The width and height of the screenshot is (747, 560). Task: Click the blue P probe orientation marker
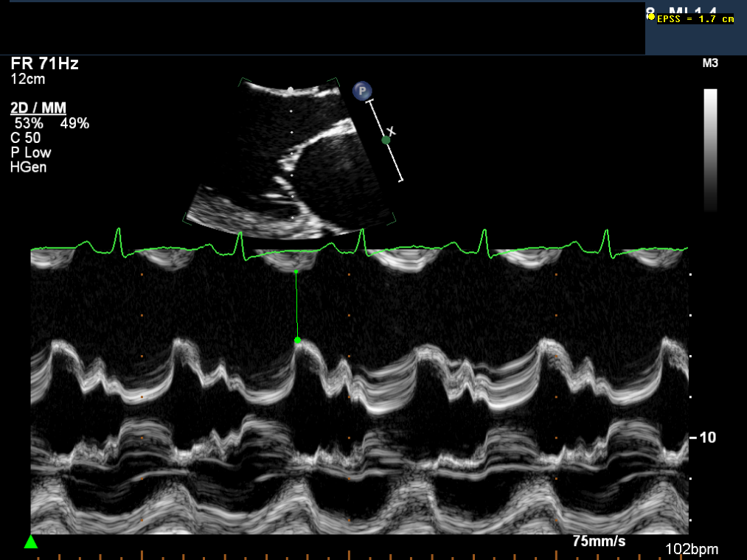[x=361, y=91]
